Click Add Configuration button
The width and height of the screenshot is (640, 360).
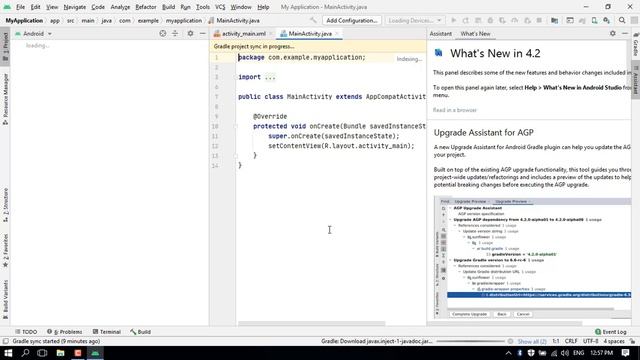pos(351,20)
